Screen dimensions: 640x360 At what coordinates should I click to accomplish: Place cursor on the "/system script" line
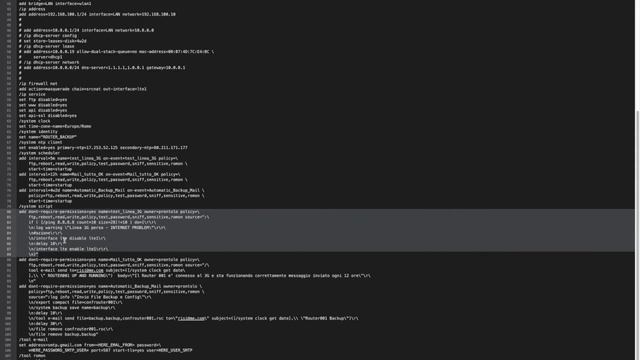[36, 207]
